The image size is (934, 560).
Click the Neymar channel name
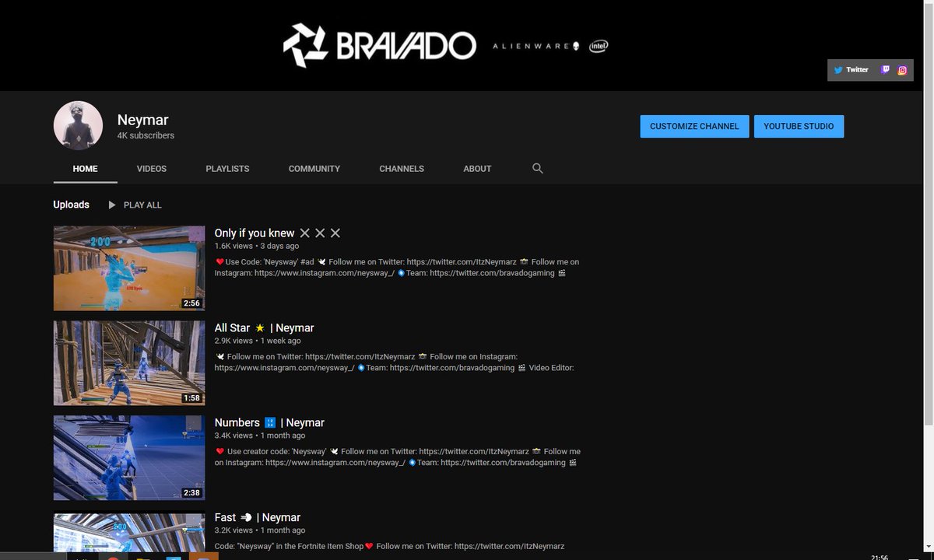[142, 120]
